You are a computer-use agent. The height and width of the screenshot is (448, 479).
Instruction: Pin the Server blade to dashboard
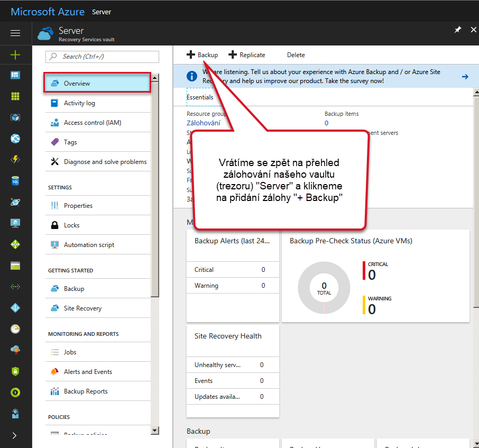[458, 30]
